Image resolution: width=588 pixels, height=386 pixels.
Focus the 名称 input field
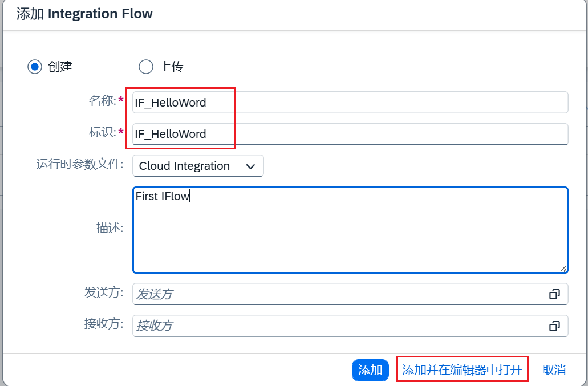coord(350,103)
